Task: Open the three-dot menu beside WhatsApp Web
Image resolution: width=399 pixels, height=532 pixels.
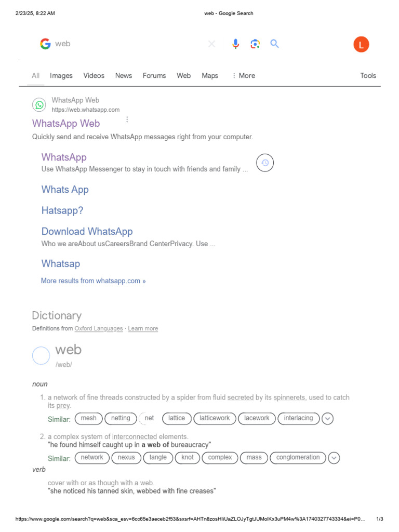Action: pos(127,119)
